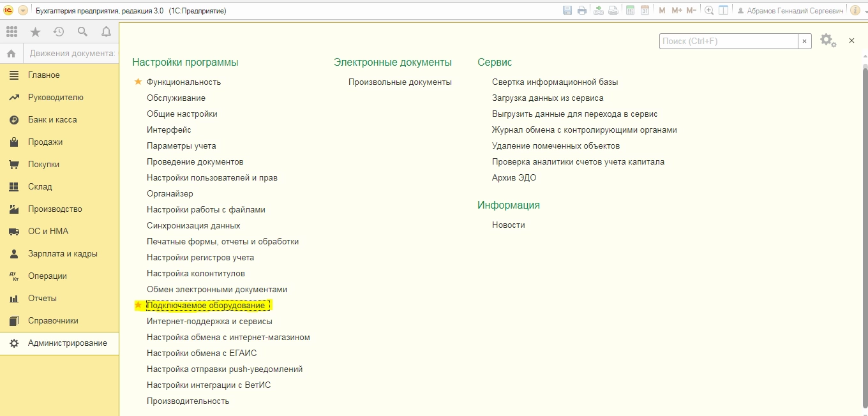Open Произвольные документы link

(400, 82)
